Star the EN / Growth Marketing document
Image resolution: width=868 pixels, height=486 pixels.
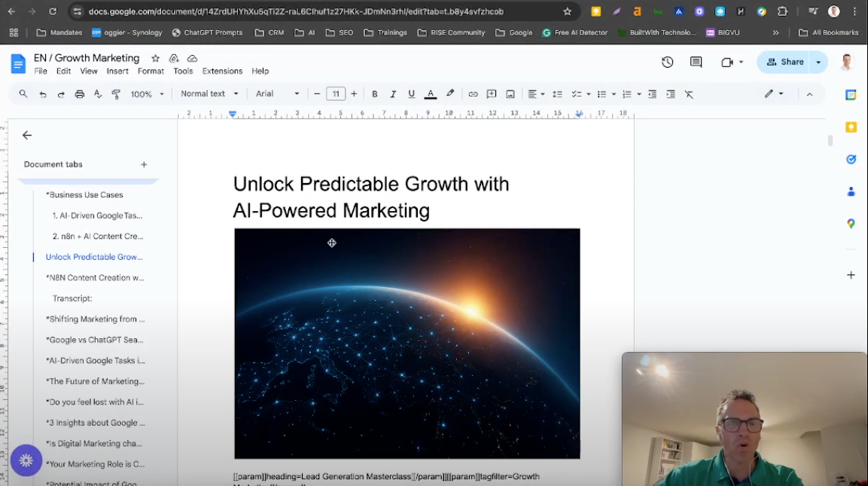coord(156,58)
